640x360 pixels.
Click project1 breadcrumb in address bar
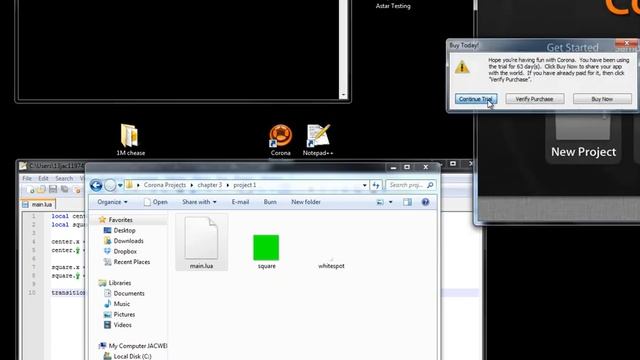click(244, 185)
